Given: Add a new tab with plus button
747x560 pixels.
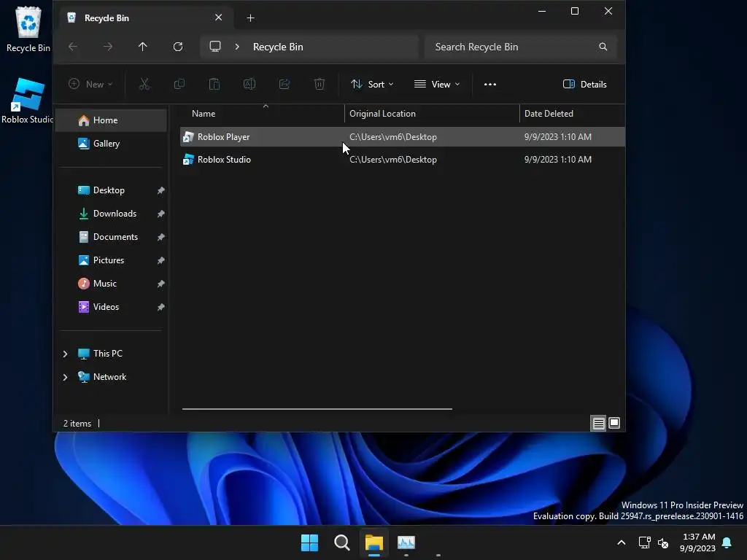Looking at the screenshot, I should click(x=251, y=18).
